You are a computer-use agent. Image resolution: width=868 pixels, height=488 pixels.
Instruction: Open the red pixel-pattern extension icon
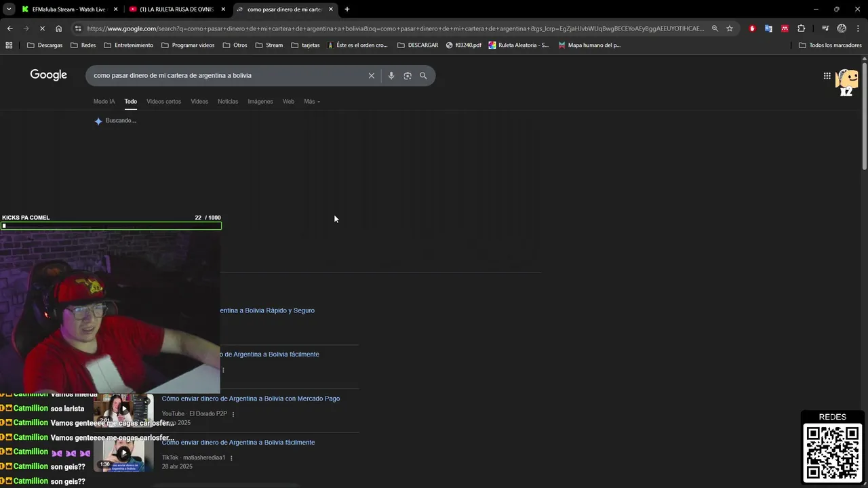point(785,28)
